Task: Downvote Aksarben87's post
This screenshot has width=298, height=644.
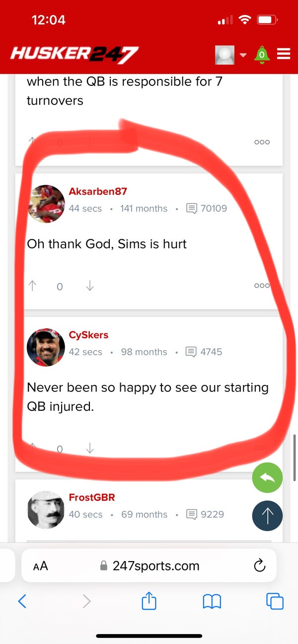Action: pyautogui.click(x=89, y=286)
